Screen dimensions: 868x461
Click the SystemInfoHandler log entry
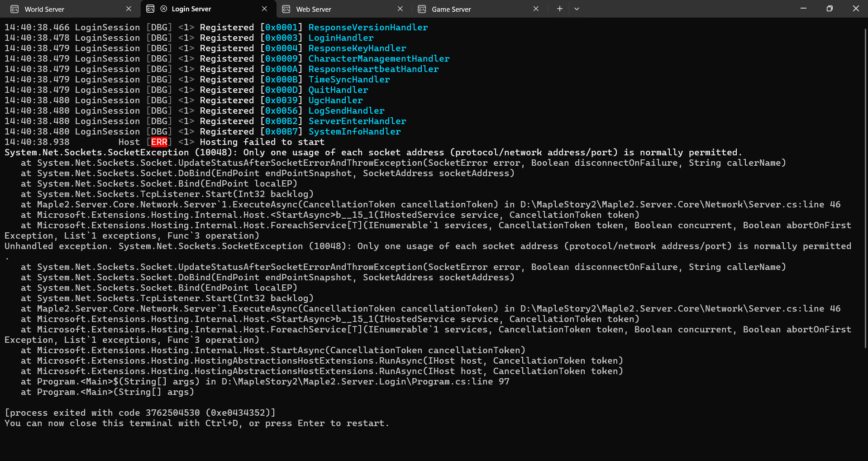coord(354,132)
